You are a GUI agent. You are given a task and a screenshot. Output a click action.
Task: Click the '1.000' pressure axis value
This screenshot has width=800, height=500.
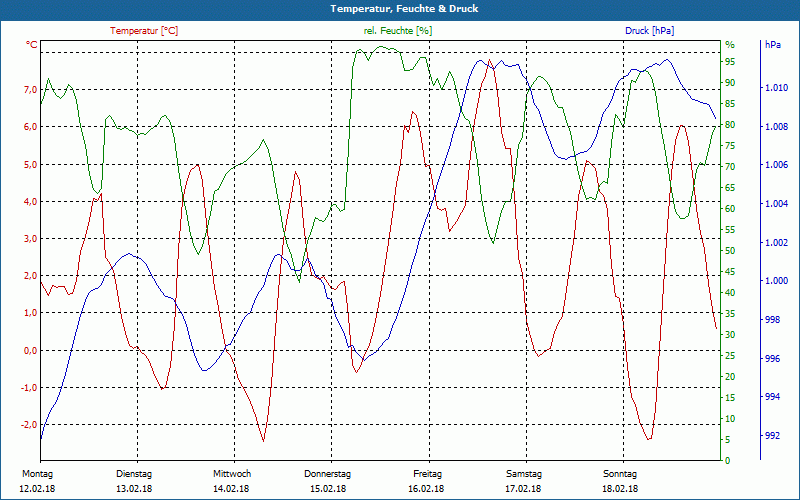pyautogui.click(x=776, y=281)
